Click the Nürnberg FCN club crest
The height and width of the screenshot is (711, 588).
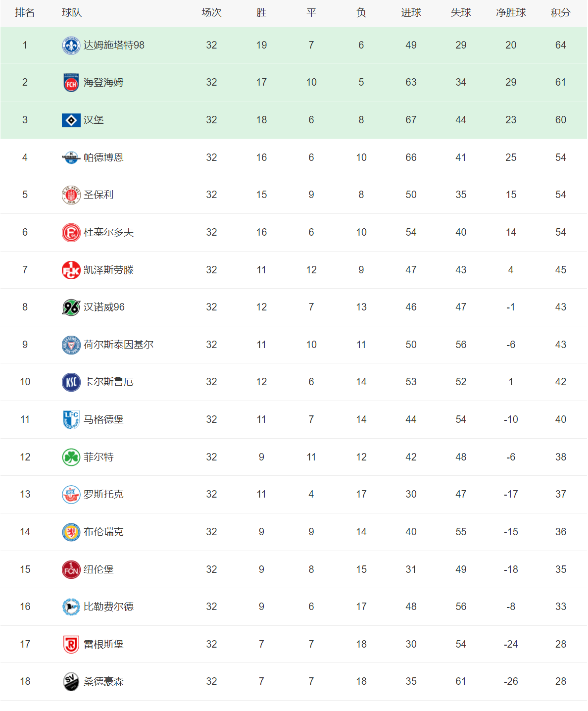[x=71, y=570]
